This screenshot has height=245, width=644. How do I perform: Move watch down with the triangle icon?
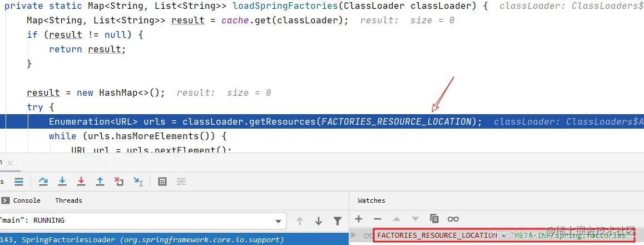[415, 219]
